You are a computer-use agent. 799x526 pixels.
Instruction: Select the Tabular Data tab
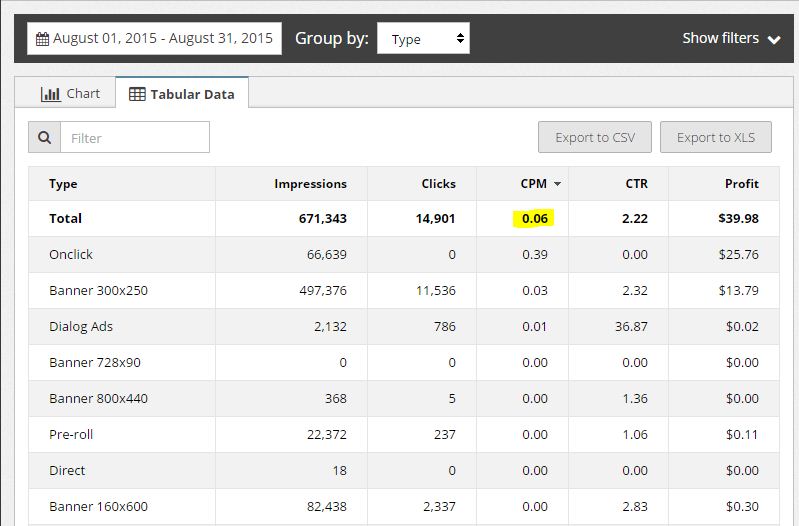click(x=182, y=94)
